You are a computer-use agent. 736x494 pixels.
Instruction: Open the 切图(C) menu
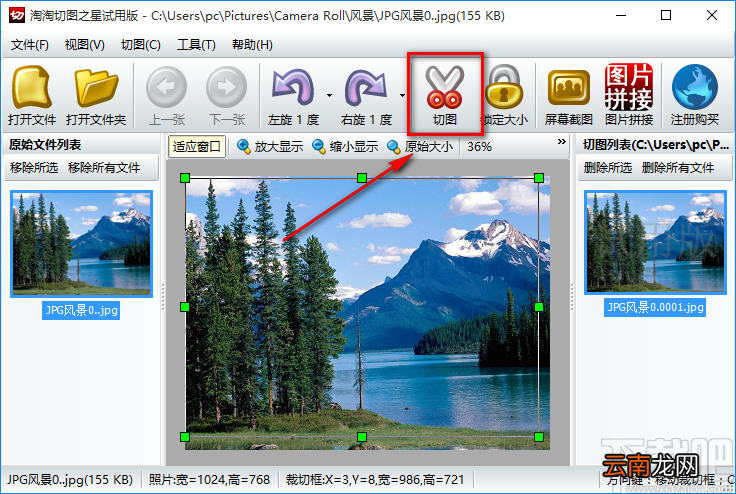(141, 45)
